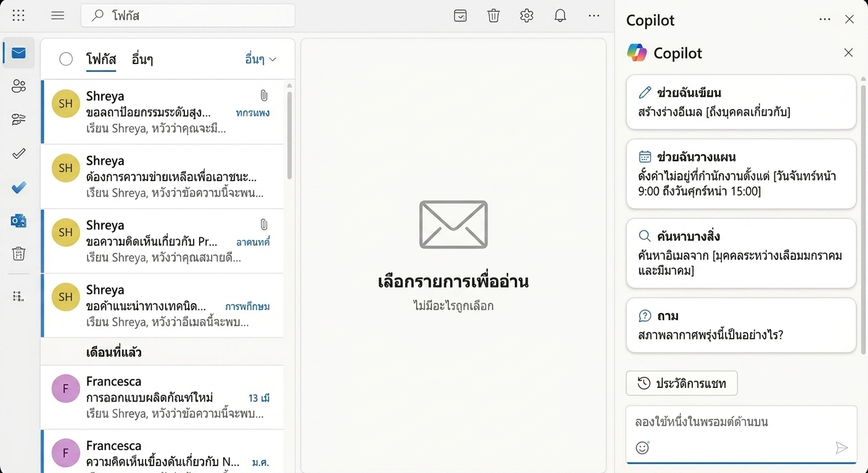Close the Copilot side pane
This screenshot has height=473, width=868.
pyautogui.click(x=850, y=20)
